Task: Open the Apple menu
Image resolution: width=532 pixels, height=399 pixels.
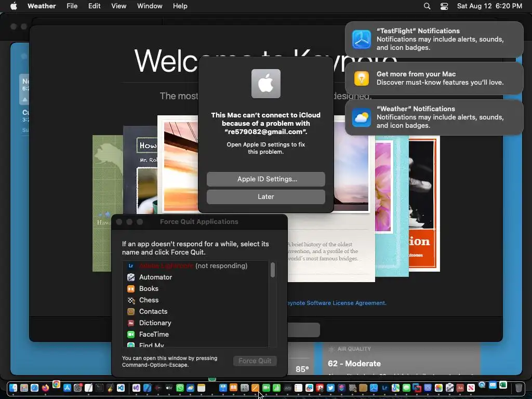Action: click(14, 6)
